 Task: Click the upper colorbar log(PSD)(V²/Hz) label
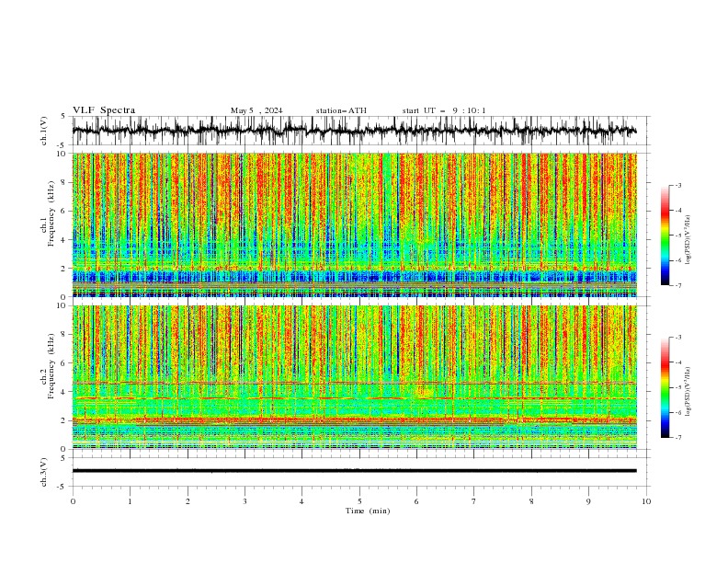[688, 240]
